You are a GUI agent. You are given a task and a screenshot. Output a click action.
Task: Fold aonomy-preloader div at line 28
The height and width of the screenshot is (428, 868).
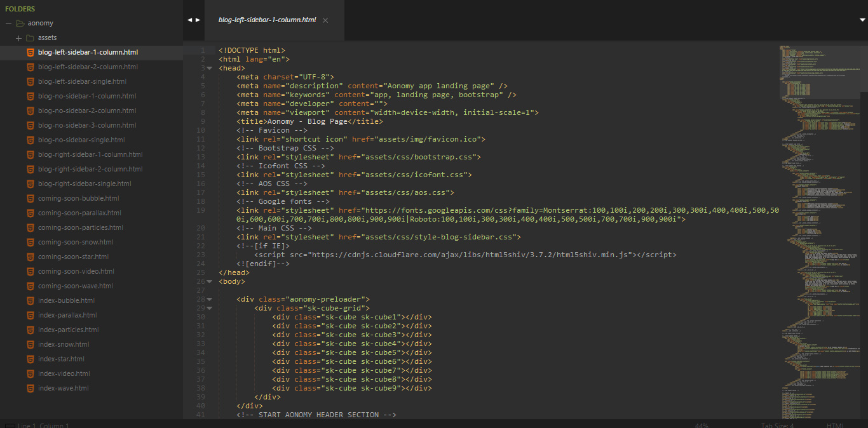click(x=210, y=299)
